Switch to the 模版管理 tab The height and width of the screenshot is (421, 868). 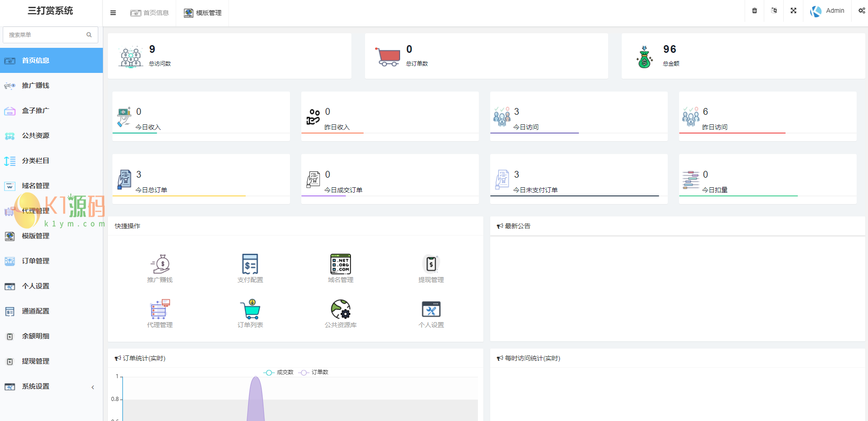(203, 13)
